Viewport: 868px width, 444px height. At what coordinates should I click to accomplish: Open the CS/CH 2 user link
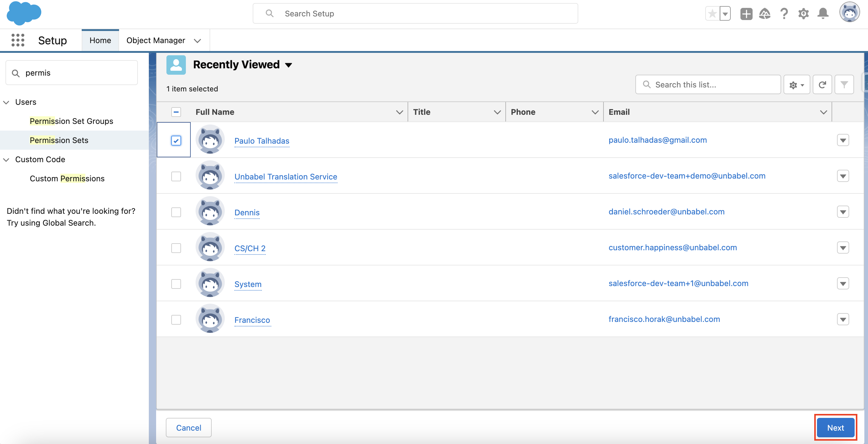point(250,248)
